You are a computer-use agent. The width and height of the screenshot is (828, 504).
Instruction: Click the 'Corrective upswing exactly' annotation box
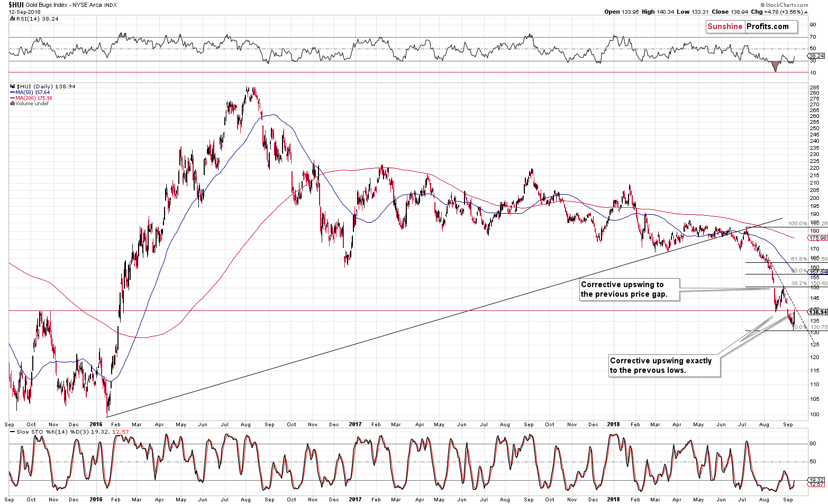pyautogui.click(x=664, y=365)
